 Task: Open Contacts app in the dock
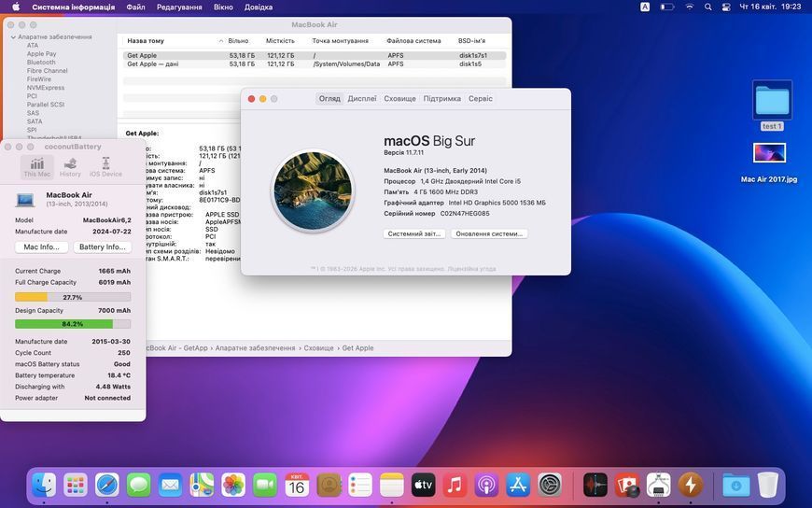click(329, 486)
